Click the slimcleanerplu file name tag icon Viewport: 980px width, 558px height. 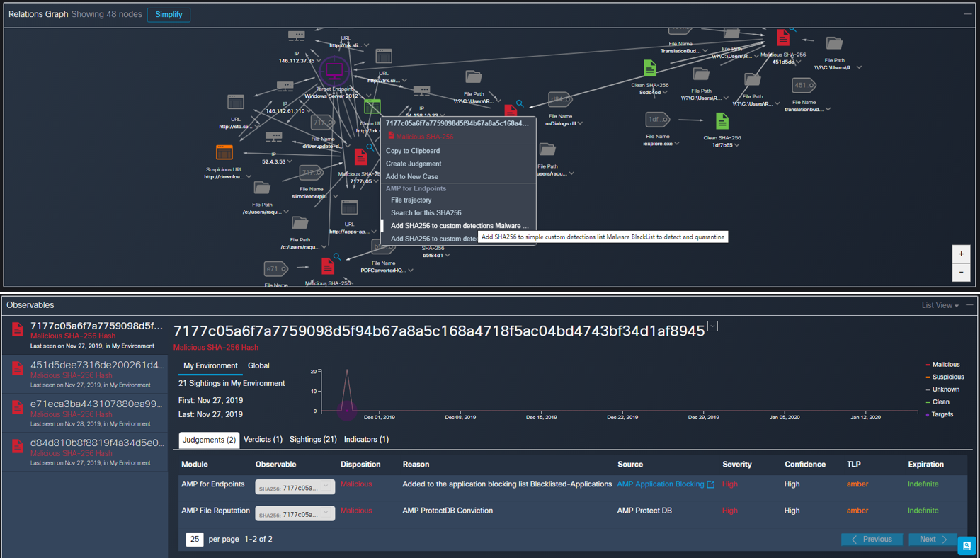pos(311,173)
